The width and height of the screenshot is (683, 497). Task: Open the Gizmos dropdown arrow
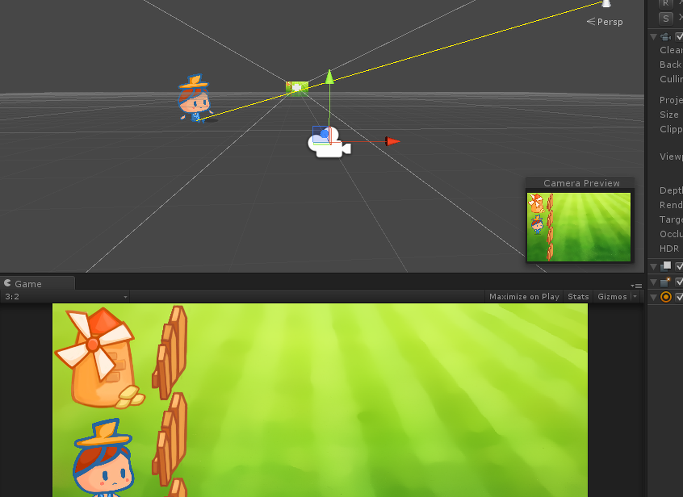coord(635,297)
